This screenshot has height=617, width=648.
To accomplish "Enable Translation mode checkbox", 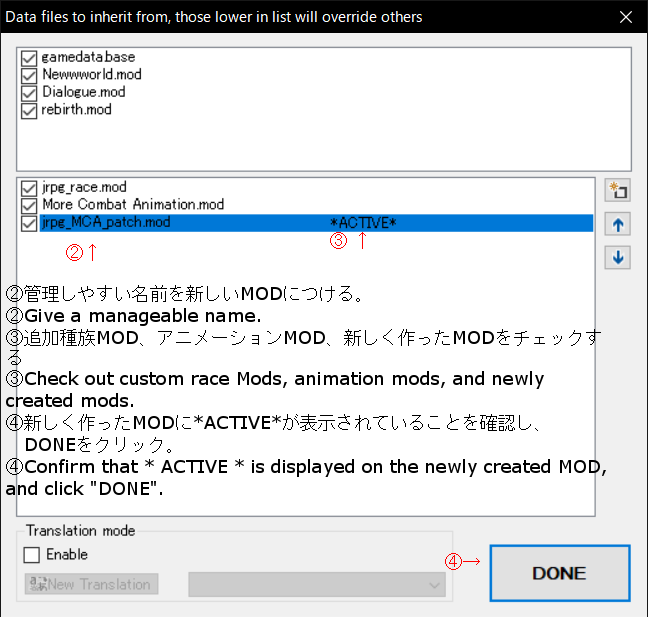I will (32, 555).
